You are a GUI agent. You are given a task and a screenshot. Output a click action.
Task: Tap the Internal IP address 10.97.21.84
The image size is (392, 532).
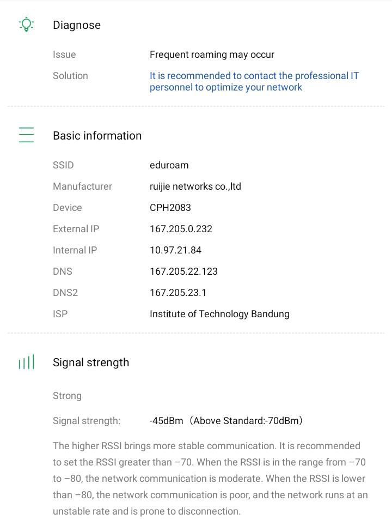(175, 250)
